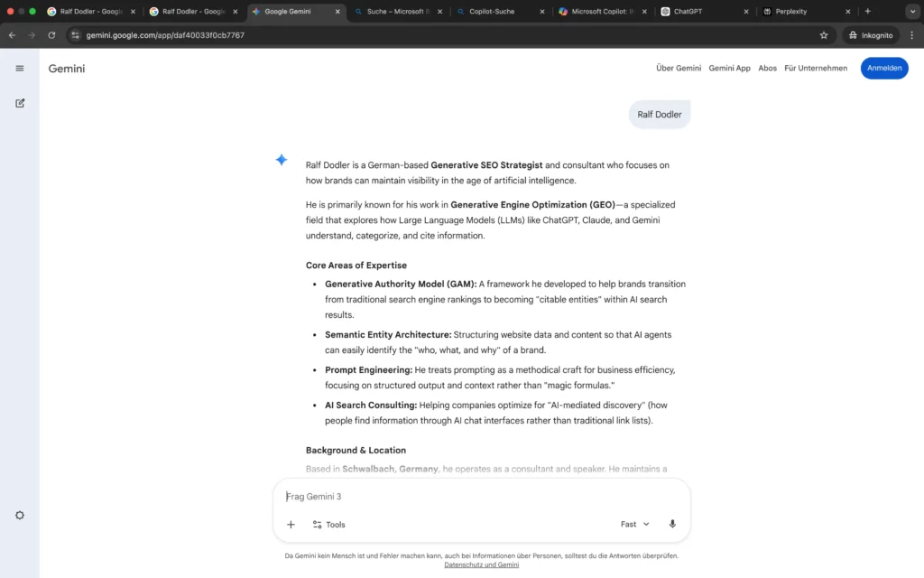Open the Fast model selector dropdown
This screenshot has height=578, width=924.
tap(634, 524)
